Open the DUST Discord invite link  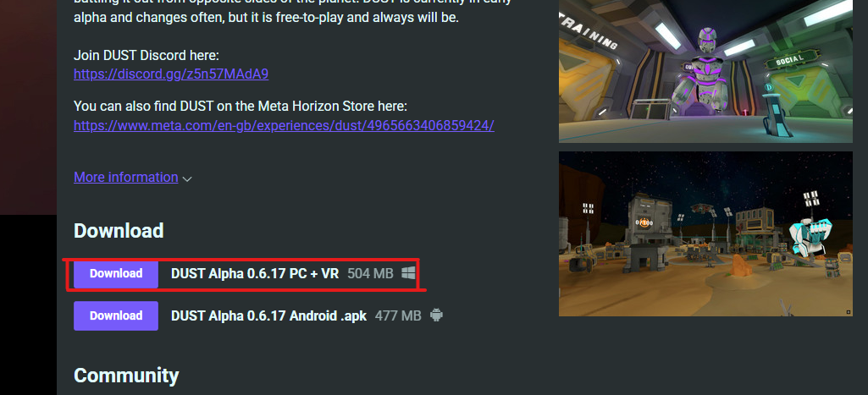[171, 74]
